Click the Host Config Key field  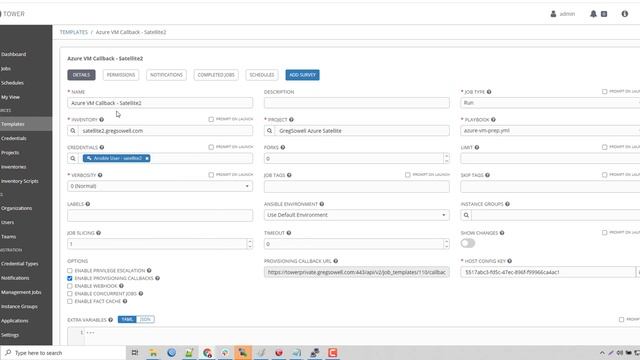tap(548, 272)
